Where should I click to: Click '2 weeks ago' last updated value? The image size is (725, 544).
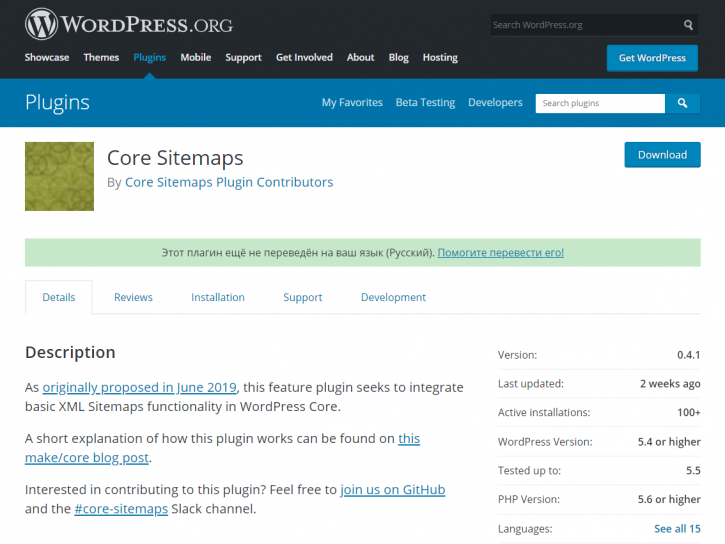(x=670, y=384)
